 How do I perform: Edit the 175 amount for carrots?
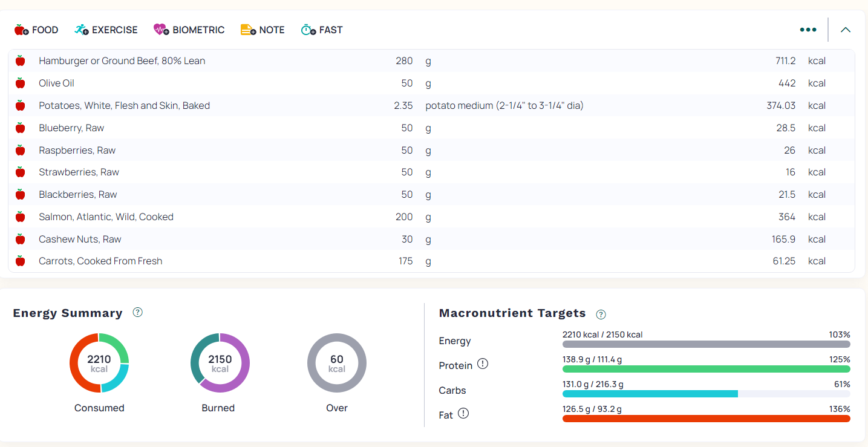[x=405, y=261]
